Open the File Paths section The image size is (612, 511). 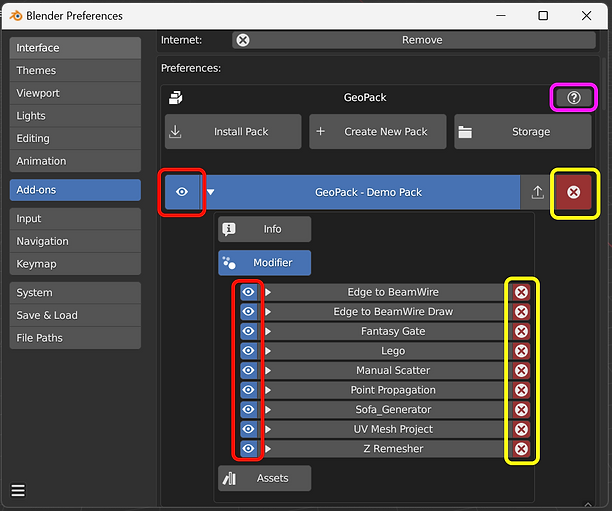pyautogui.click(x=75, y=338)
